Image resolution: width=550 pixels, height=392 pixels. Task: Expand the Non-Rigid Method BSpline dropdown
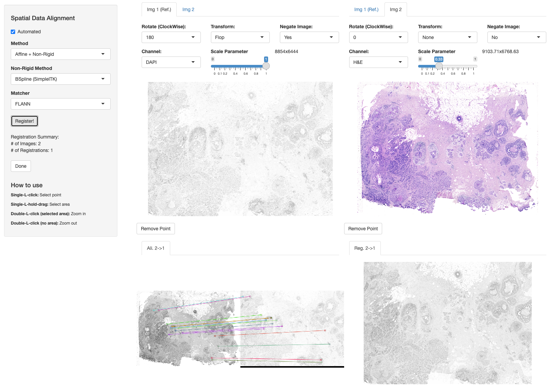click(x=61, y=79)
